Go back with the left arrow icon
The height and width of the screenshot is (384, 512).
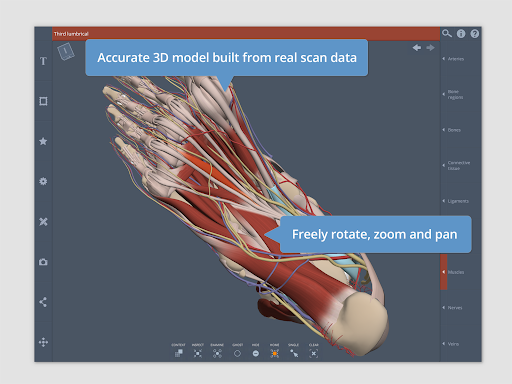click(x=417, y=48)
